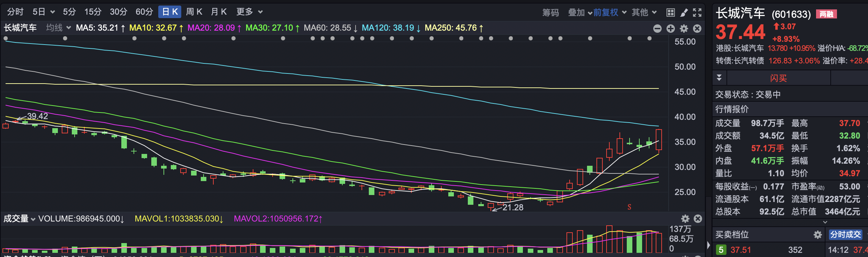
Task: Click the 39.42 high price annotation
Action: pyautogui.click(x=37, y=116)
